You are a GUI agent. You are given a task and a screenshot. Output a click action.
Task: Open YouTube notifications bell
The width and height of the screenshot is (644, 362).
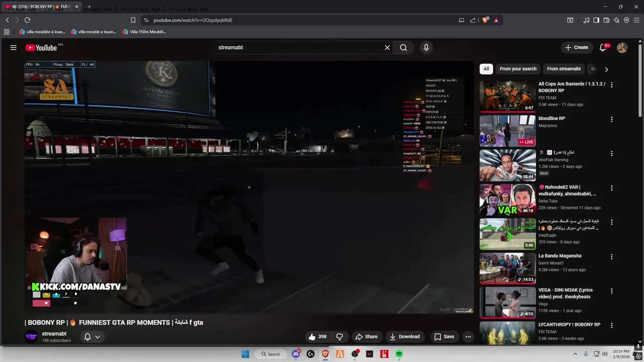[x=603, y=47]
